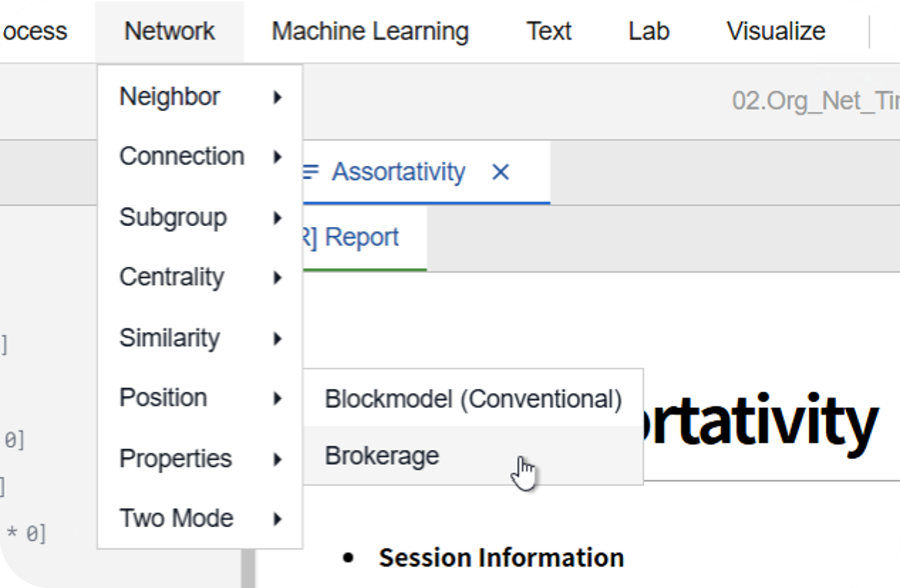
Task: Open the Network menu
Action: [x=169, y=31]
